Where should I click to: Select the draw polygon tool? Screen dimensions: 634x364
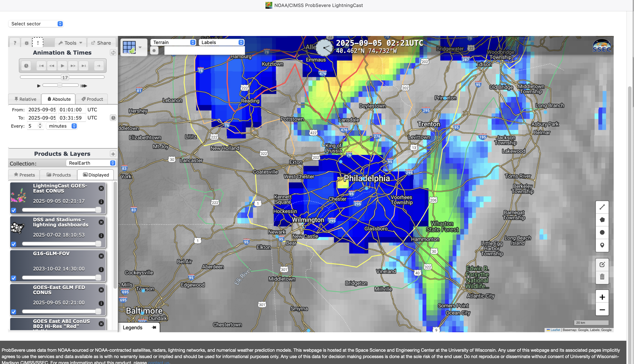pyautogui.click(x=602, y=220)
